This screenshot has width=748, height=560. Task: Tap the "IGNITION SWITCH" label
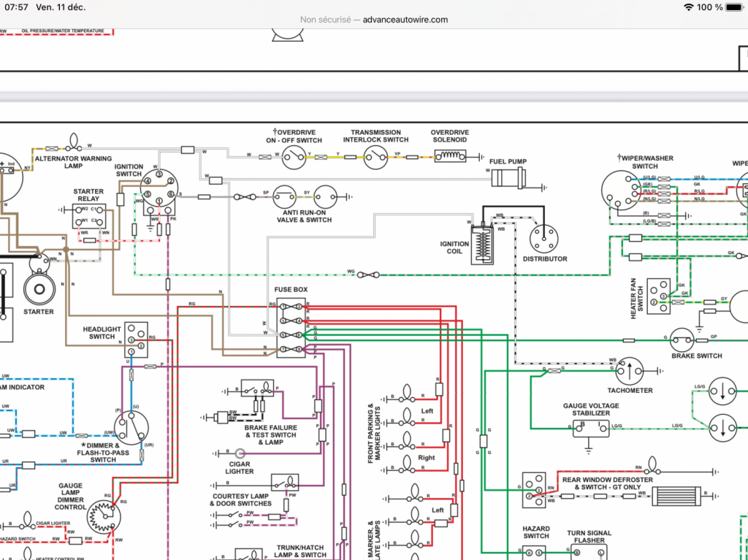pos(129,170)
